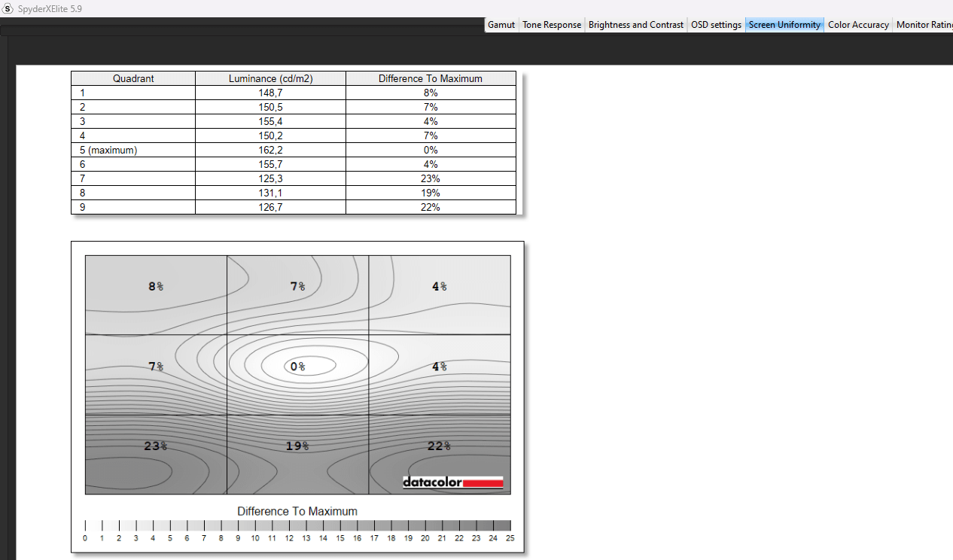Click the 8% region on the chart
The height and width of the screenshot is (560, 953).
coord(156,286)
